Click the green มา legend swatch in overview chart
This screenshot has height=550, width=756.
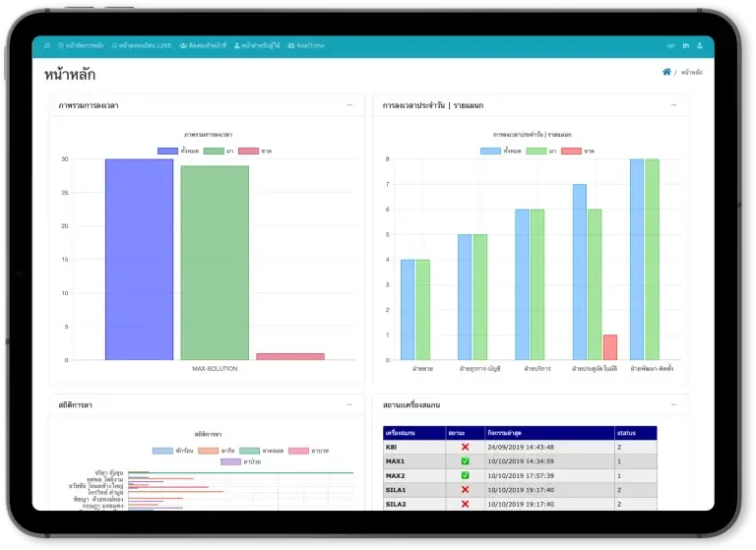[214, 151]
